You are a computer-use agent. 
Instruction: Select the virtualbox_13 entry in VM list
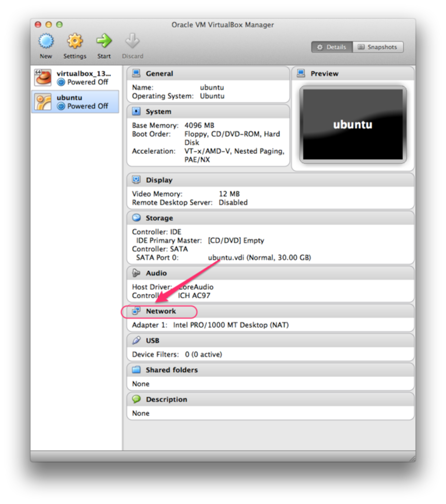pyautogui.click(x=75, y=77)
